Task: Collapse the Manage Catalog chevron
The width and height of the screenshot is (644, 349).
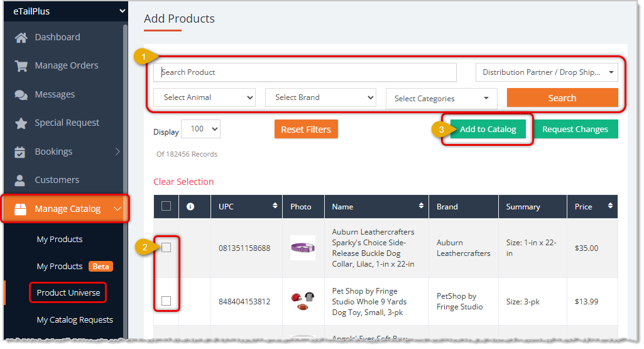Action: [117, 209]
